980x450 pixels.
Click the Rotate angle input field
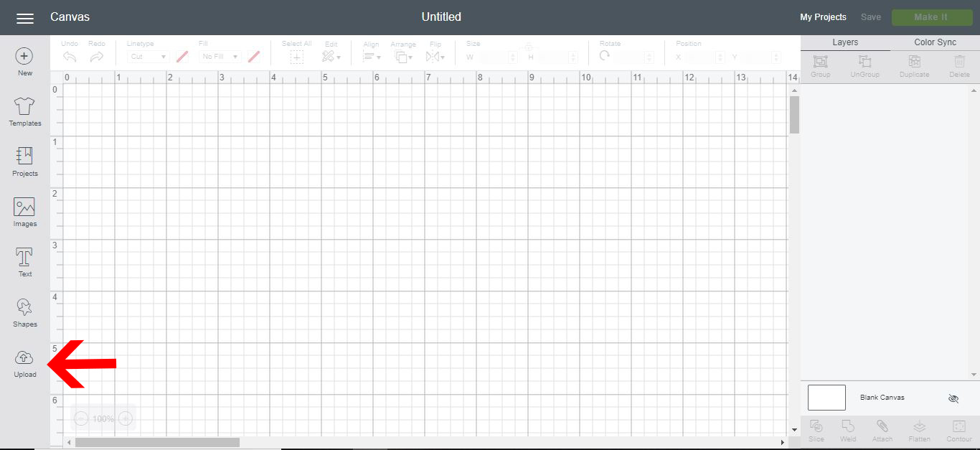[634, 57]
